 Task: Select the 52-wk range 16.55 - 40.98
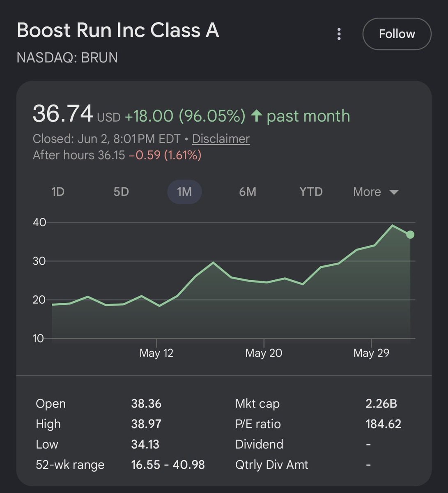(x=168, y=465)
